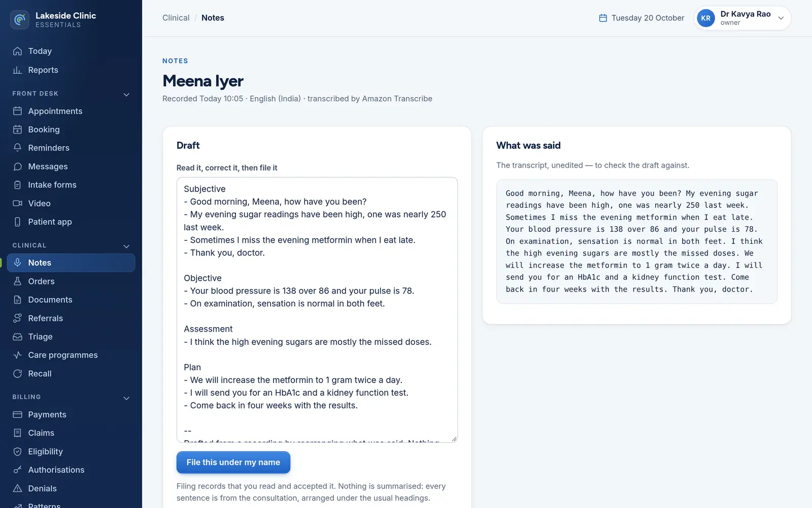This screenshot has width=812, height=508.
Task: Click inside the Draft note text area
Action: click(317, 310)
